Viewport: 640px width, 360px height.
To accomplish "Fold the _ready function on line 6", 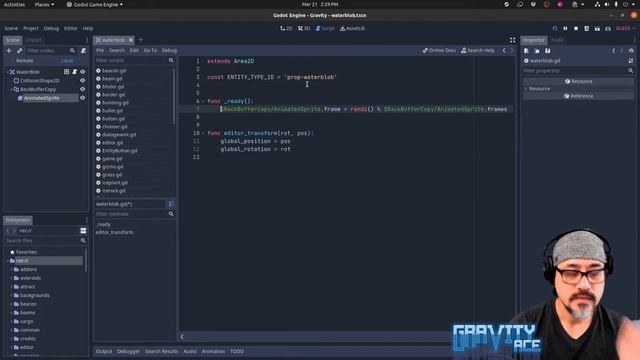I will tap(203, 101).
